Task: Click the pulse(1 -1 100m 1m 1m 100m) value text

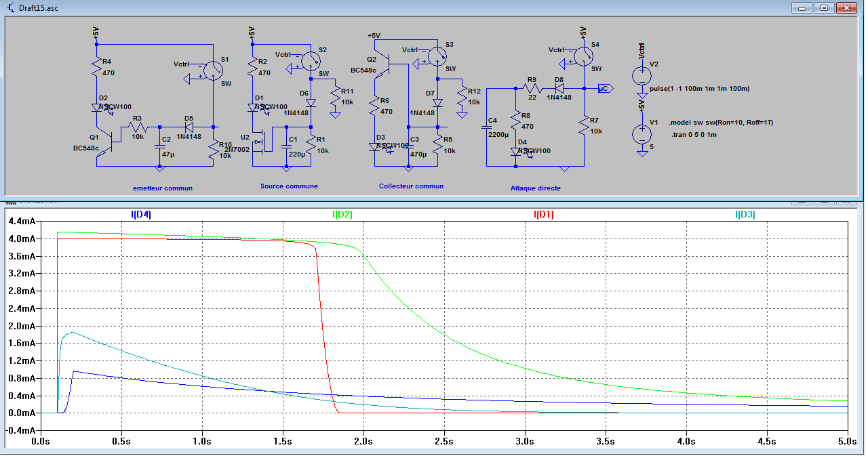Action: coord(700,89)
